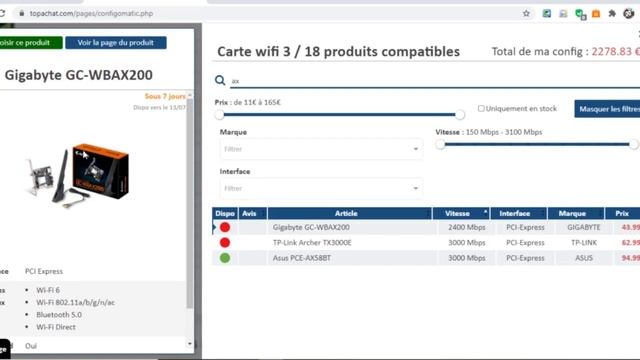This screenshot has height=360, width=640.
Task: Click the product search input field
Action: (435, 81)
